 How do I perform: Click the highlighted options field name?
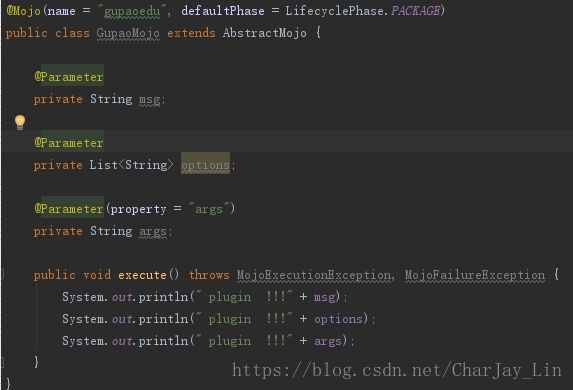[x=205, y=165]
